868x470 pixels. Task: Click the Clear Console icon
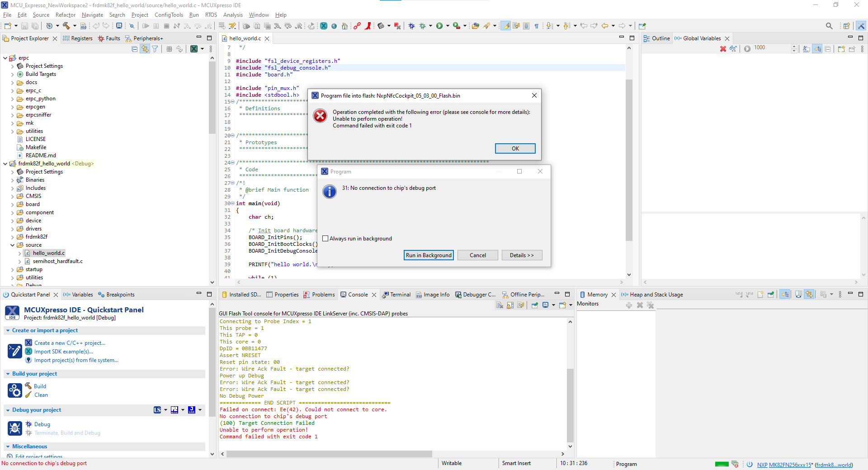500,305
